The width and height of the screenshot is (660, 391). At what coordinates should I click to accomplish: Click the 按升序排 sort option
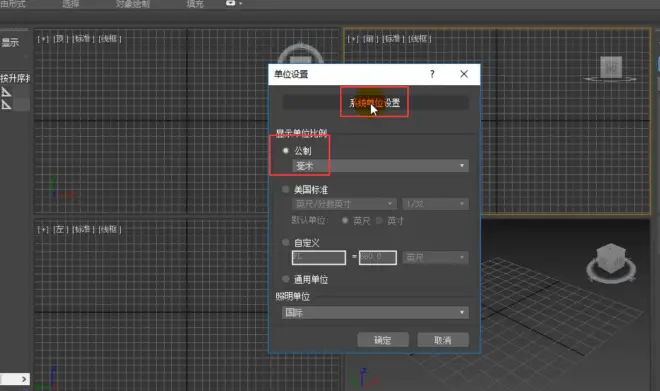(x=15, y=78)
